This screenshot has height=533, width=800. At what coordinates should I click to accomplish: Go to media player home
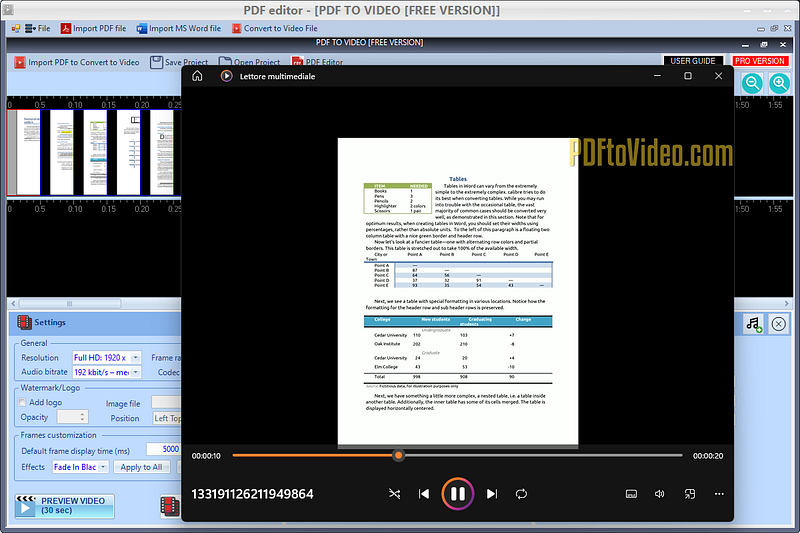[x=197, y=76]
